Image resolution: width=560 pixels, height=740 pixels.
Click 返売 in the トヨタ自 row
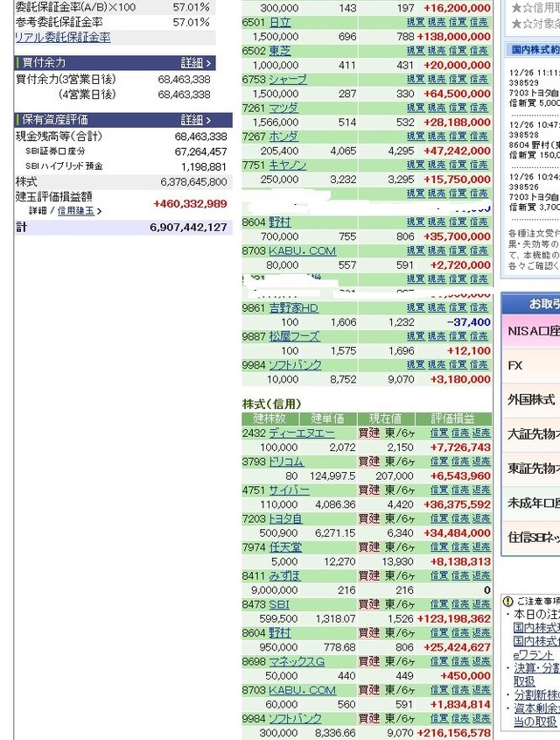click(x=481, y=519)
